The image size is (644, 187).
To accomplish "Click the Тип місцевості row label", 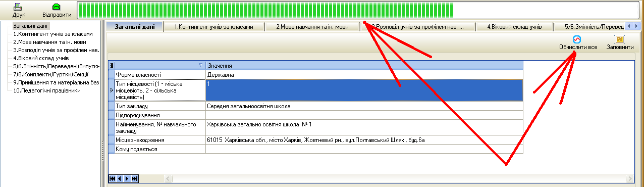I will pyautogui.click(x=160, y=90).
